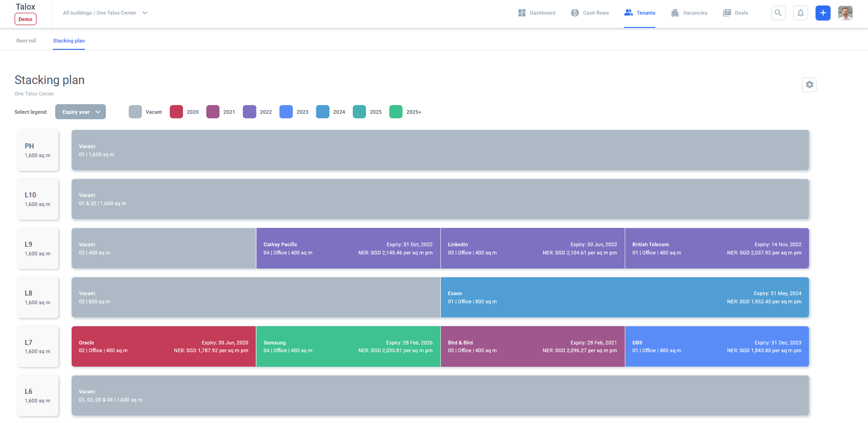Open the PH vacant unit 01 block

(x=440, y=150)
